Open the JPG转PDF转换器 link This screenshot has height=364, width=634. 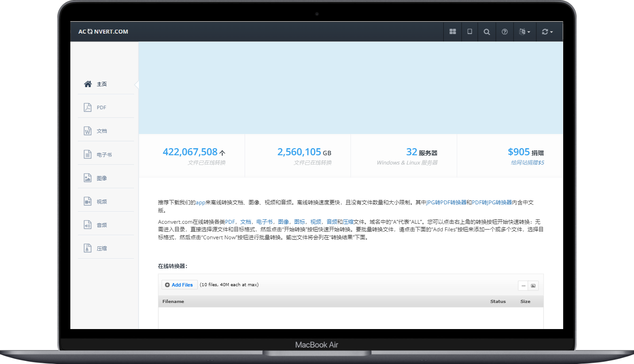pos(446,203)
